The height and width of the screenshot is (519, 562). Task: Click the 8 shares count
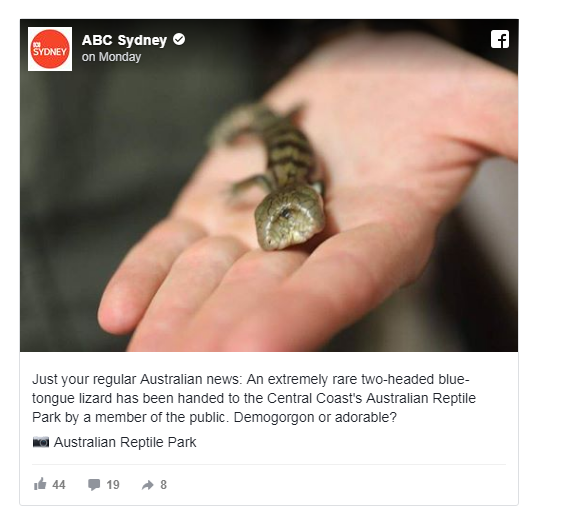click(163, 485)
